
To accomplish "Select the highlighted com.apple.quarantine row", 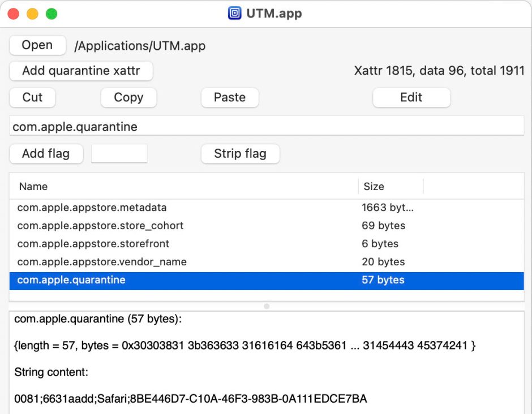I will 267,280.
